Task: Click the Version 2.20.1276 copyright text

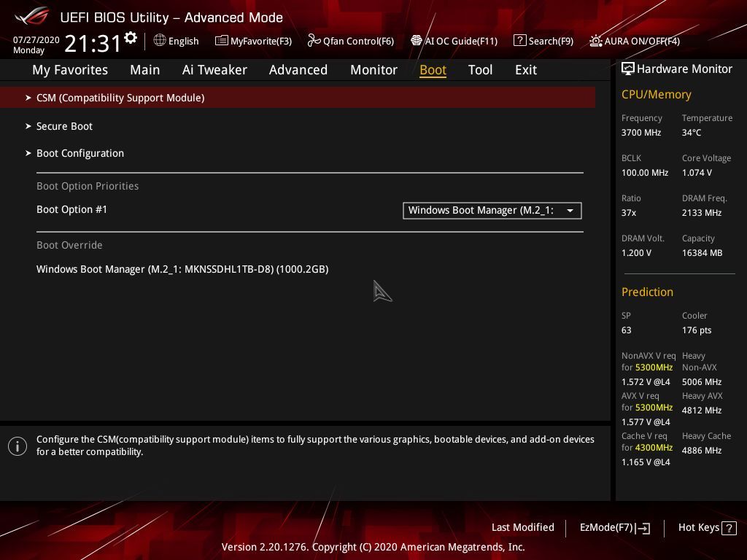Action: tap(373, 547)
